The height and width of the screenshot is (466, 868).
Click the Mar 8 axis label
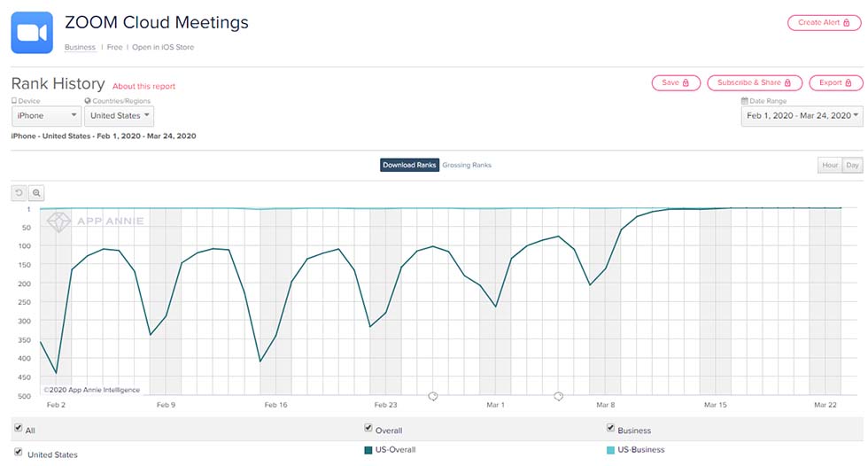(606, 405)
